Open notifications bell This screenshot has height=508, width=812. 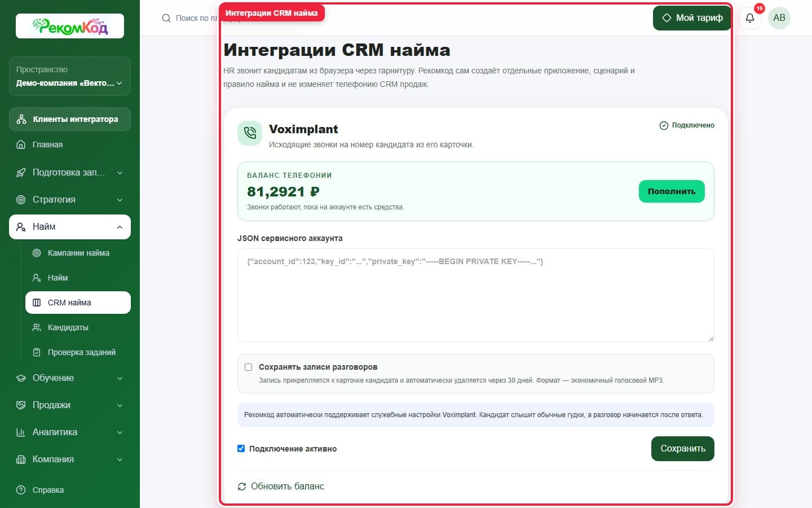[x=750, y=18]
